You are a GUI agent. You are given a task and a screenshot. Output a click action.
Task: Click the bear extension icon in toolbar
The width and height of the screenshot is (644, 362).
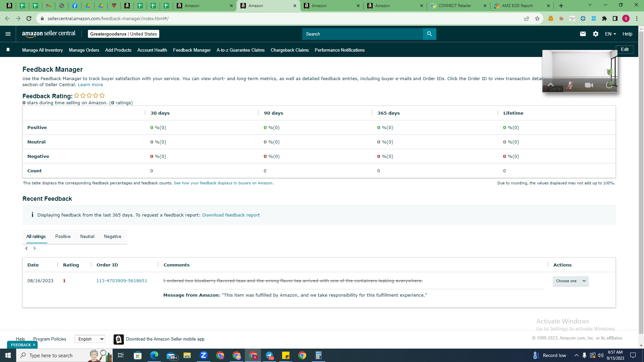point(551,18)
